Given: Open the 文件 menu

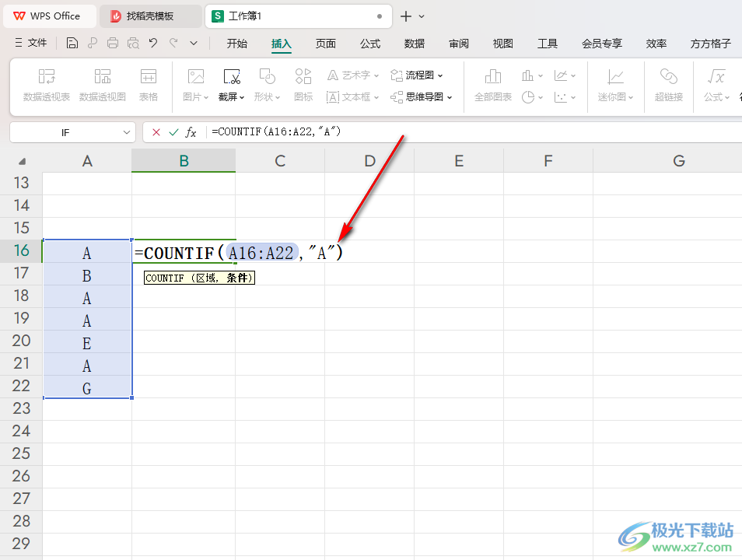Looking at the screenshot, I should click(31, 43).
